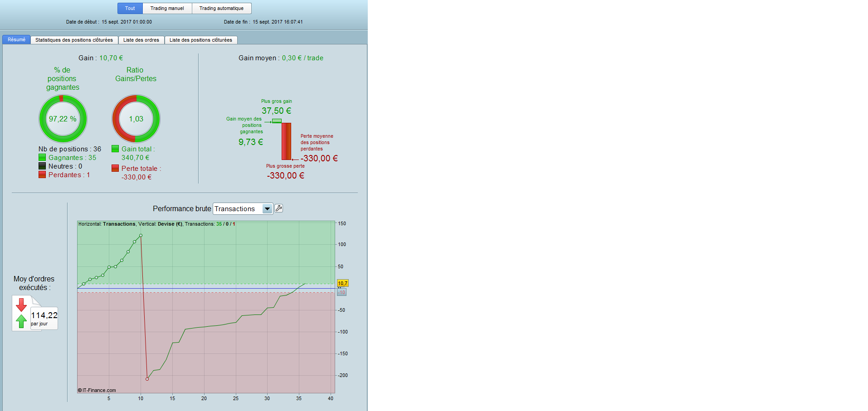Click the red Perte totale legend square
Viewport: 868px width, 411px height.
coord(115,168)
